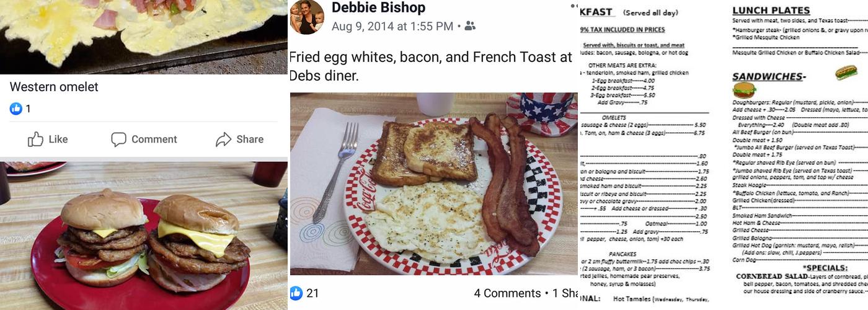This screenshot has width=868, height=310.
Task: Open Debbie Bishop's profile picture
Action: 307,17
